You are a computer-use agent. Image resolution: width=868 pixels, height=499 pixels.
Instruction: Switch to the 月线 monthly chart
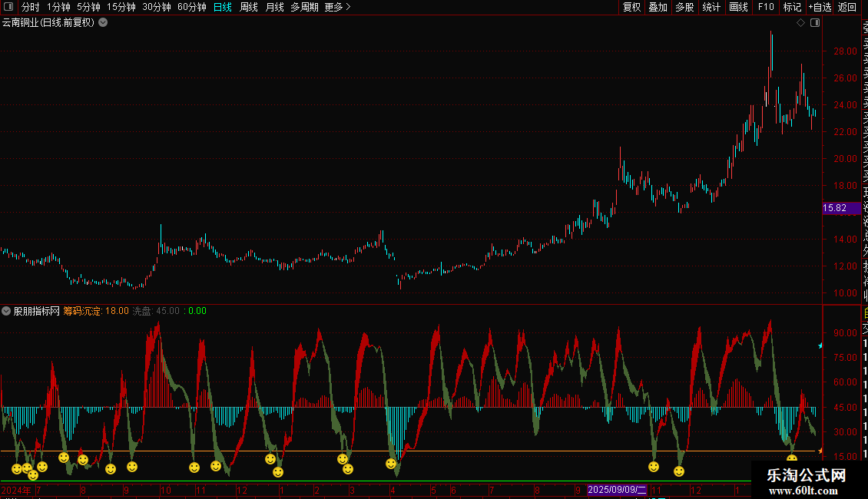pyautogui.click(x=274, y=7)
